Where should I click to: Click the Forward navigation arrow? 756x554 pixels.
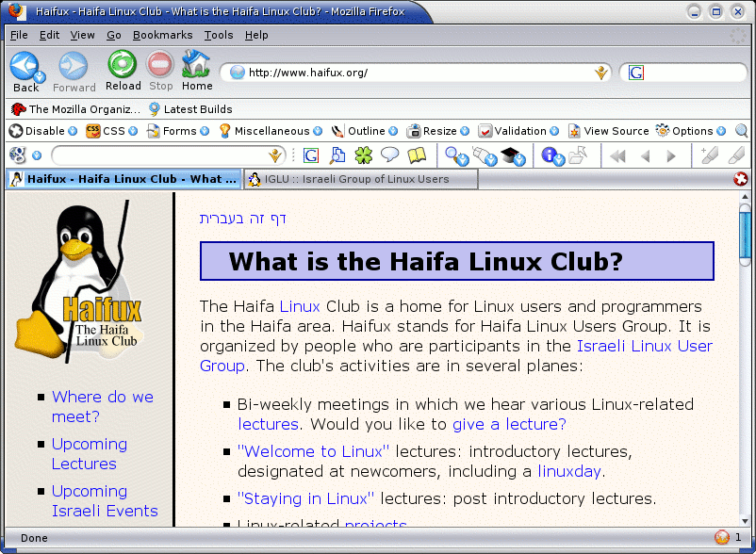click(x=74, y=66)
